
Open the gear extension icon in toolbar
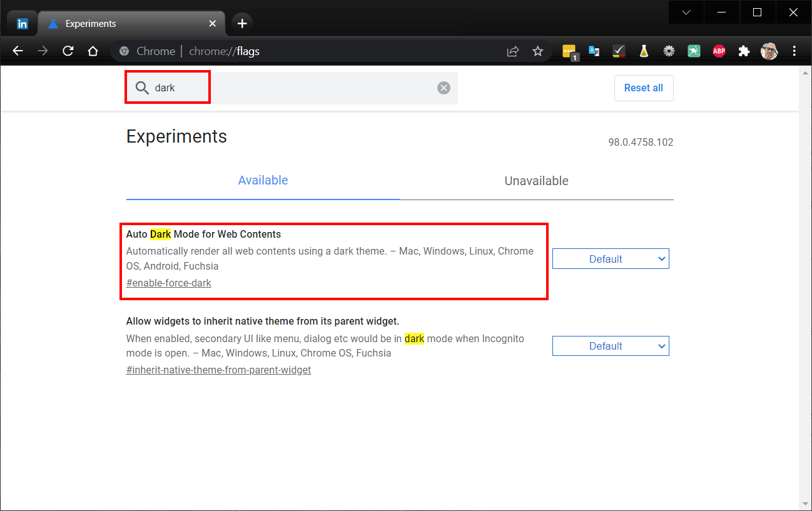(669, 51)
